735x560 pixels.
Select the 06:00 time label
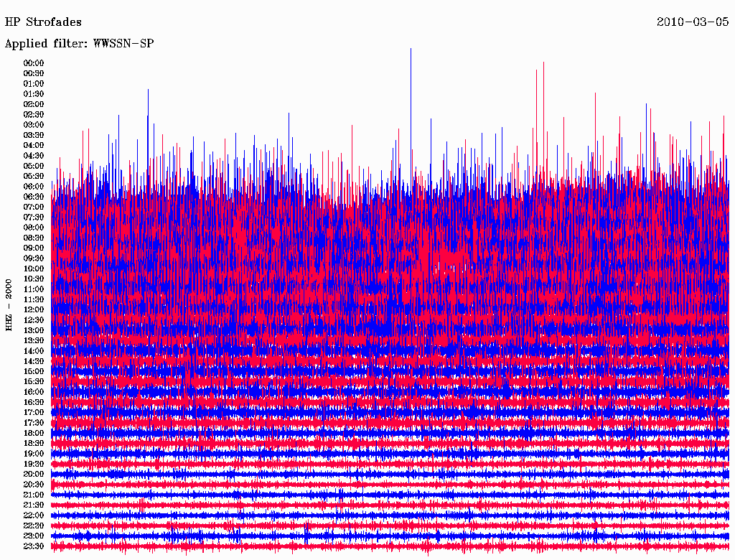[x=34, y=187]
